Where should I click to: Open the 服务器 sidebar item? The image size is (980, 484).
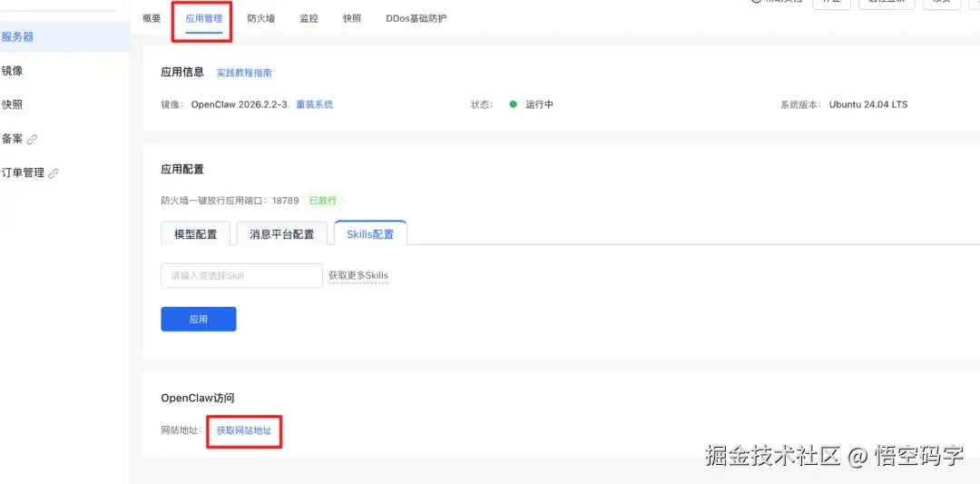(65, 37)
